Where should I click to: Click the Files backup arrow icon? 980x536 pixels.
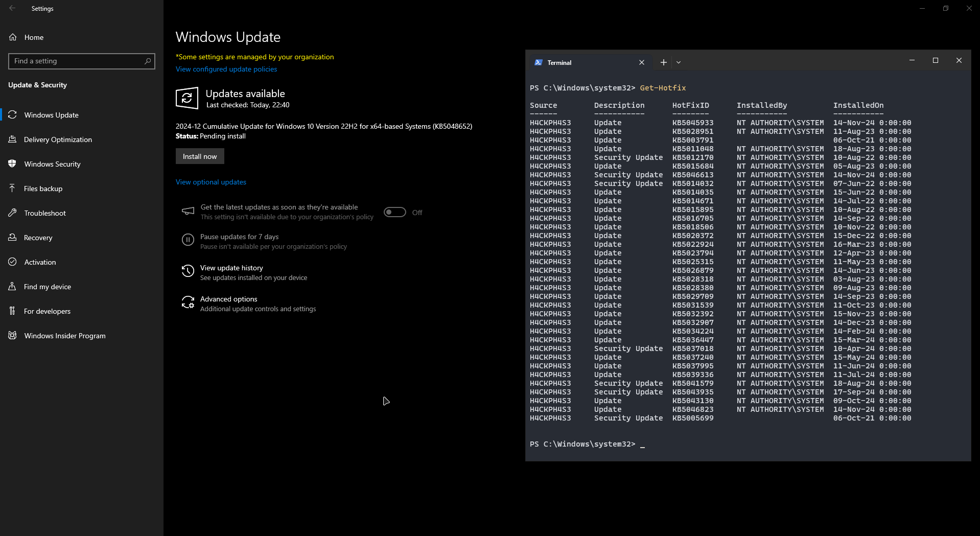point(13,189)
